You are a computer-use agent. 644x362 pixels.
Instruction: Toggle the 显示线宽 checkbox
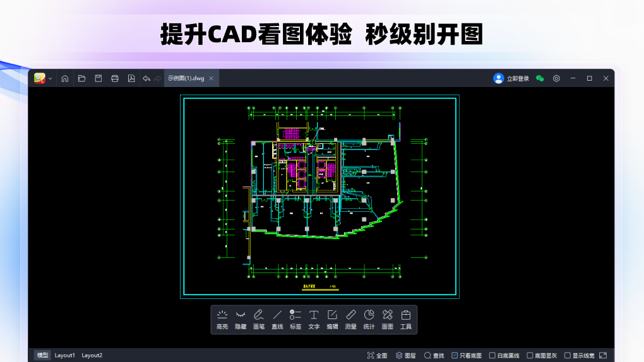pyautogui.click(x=567, y=356)
